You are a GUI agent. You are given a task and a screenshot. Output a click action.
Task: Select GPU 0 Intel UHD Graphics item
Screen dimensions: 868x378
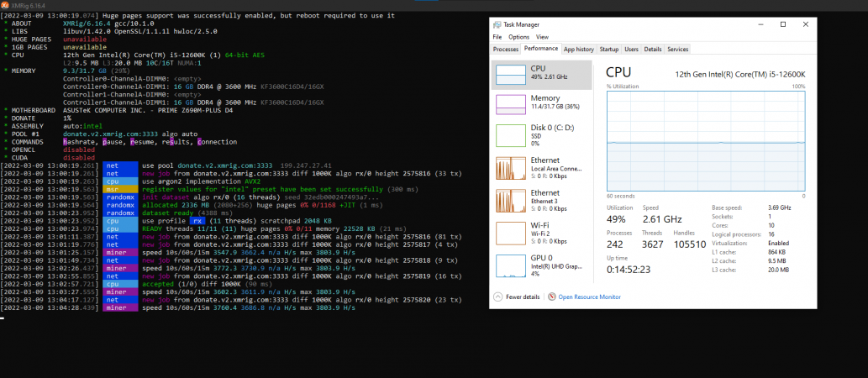tap(541, 265)
